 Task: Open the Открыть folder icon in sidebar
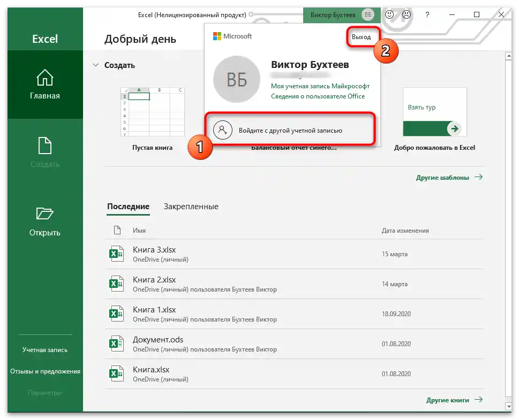pyautogui.click(x=44, y=213)
